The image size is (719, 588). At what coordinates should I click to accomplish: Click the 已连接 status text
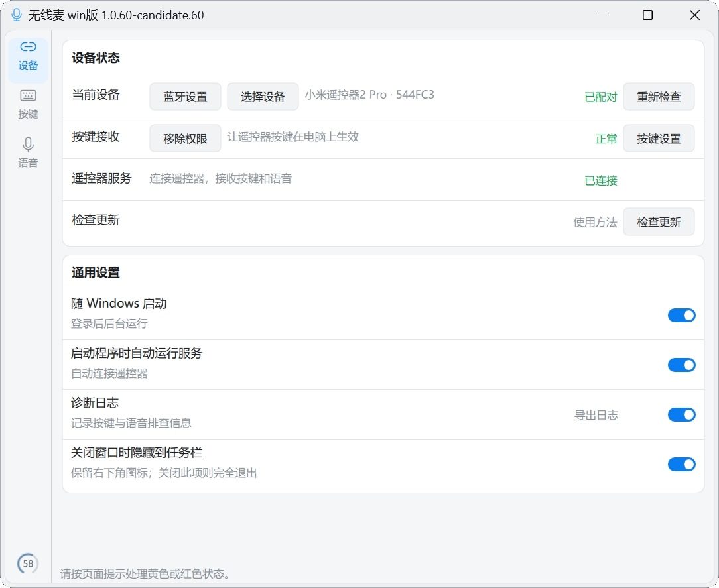click(601, 180)
